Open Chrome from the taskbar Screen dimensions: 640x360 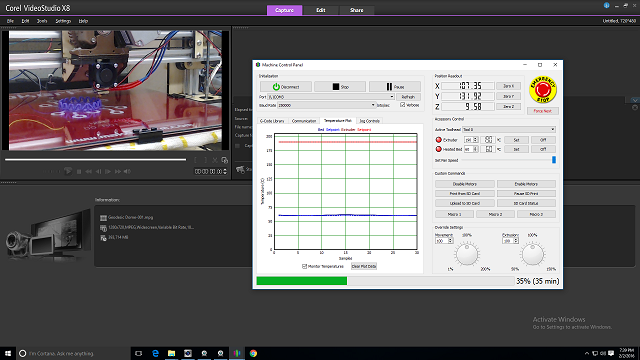pyautogui.click(x=253, y=353)
